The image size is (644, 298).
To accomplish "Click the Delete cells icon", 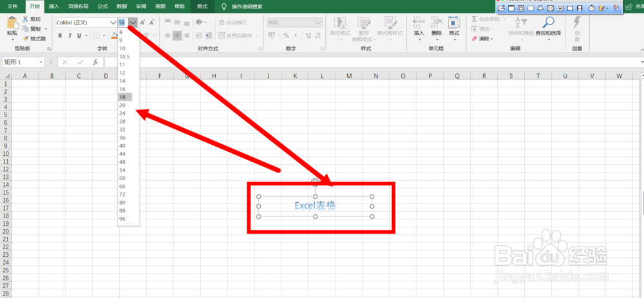I will (437, 23).
